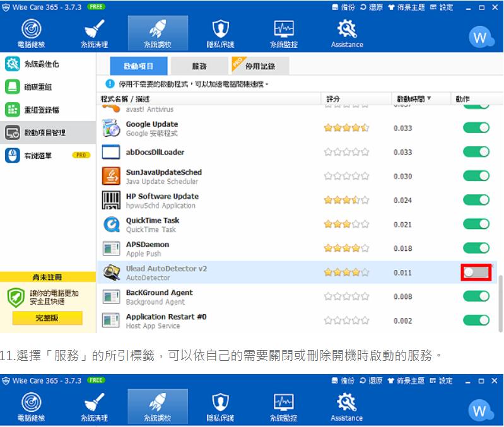This screenshot has width=504, height=427.
Task: Open System Monitor icon in top window
Action: [284, 33]
